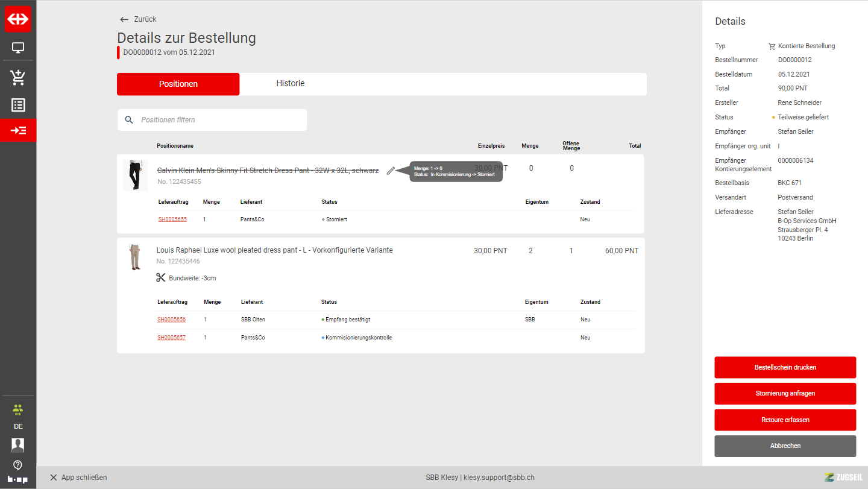Open the add-to-cart icon in sidebar
Image resolution: width=868 pixels, height=489 pixels.
coord(18,77)
